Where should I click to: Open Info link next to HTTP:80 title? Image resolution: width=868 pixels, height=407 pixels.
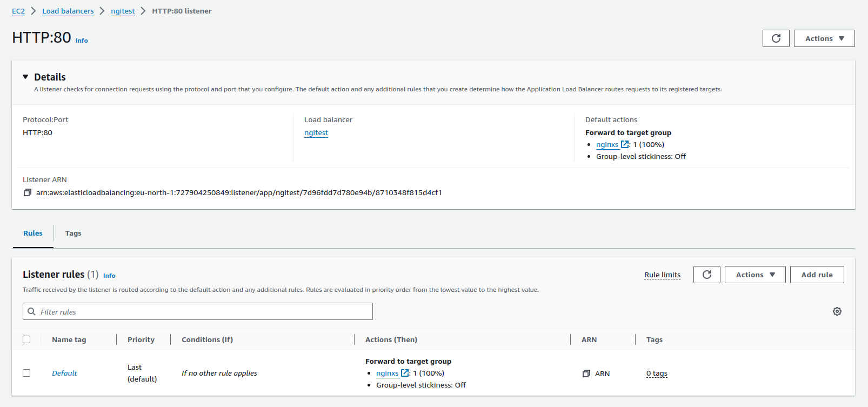pos(82,41)
